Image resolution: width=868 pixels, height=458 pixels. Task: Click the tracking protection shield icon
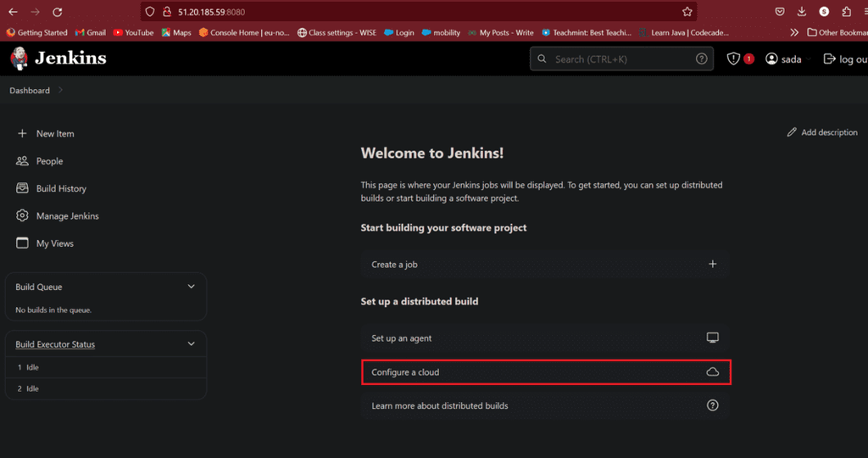click(149, 12)
